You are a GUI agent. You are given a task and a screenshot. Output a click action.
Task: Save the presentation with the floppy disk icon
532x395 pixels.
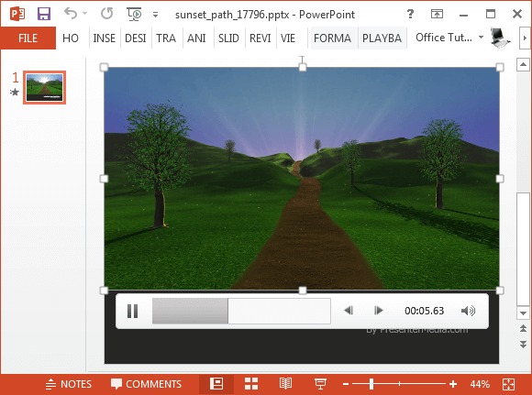pyautogui.click(x=44, y=14)
